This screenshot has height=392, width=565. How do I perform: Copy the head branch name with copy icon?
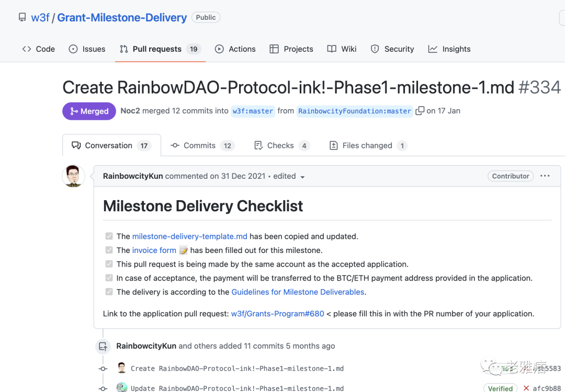click(x=420, y=110)
